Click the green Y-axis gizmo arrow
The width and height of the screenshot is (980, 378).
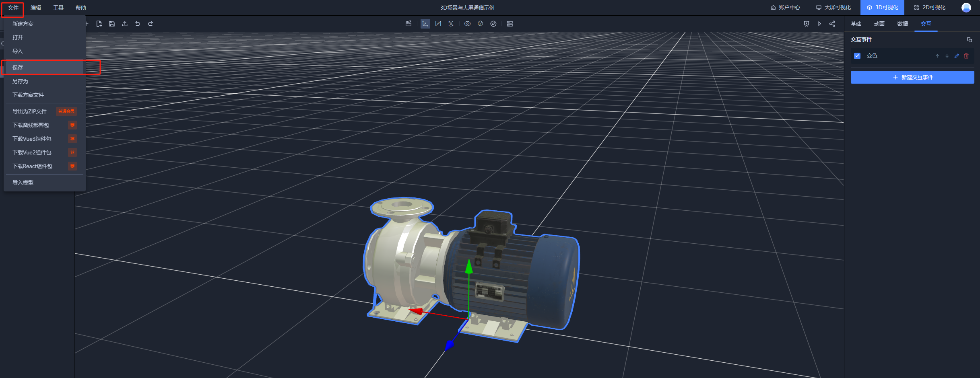click(469, 267)
